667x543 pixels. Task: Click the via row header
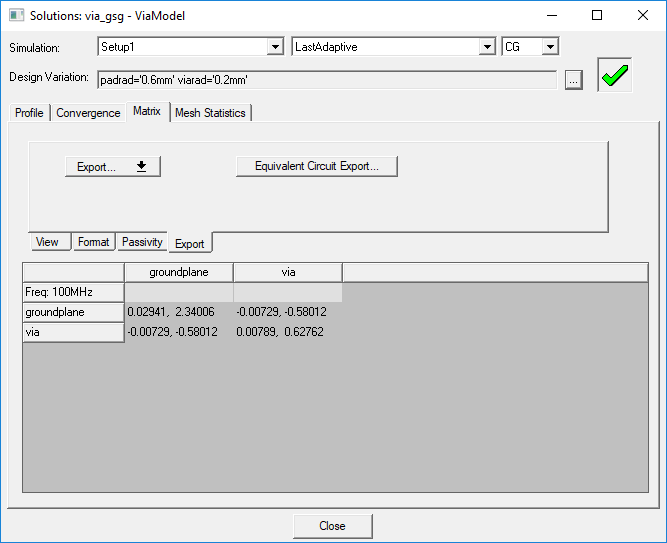[73, 332]
